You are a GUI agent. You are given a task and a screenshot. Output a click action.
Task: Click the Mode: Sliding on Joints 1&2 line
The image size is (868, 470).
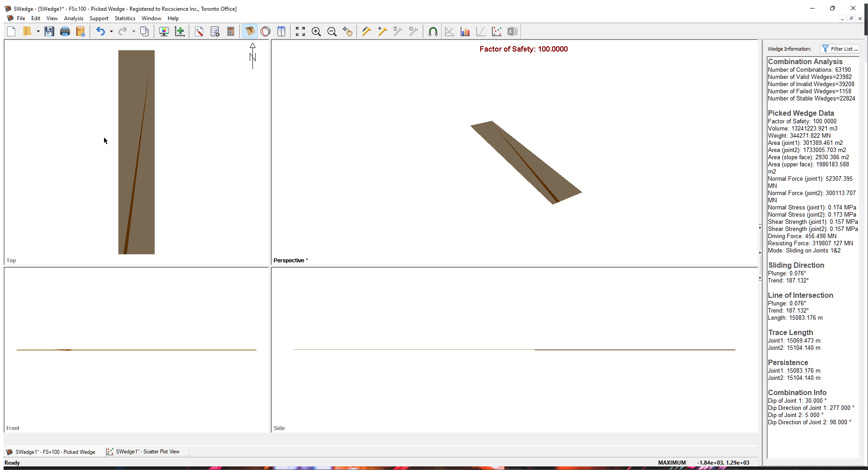(x=804, y=251)
